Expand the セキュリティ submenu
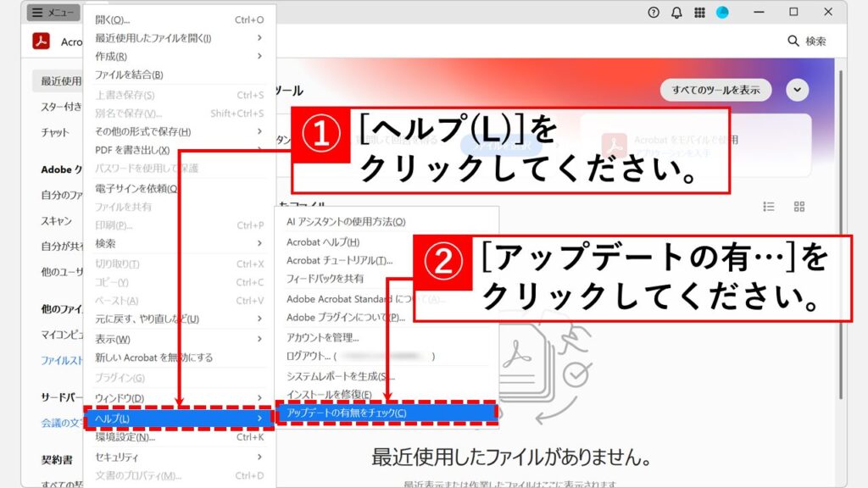The width and height of the screenshot is (868, 488). point(179,457)
